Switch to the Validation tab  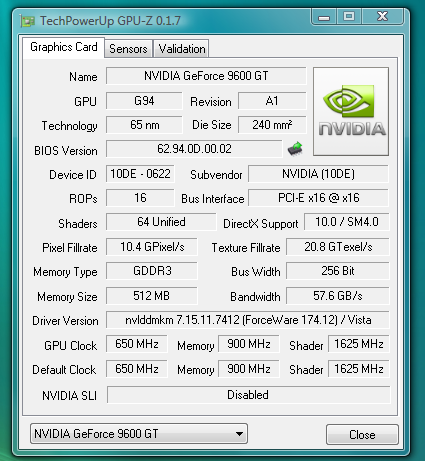click(x=182, y=49)
